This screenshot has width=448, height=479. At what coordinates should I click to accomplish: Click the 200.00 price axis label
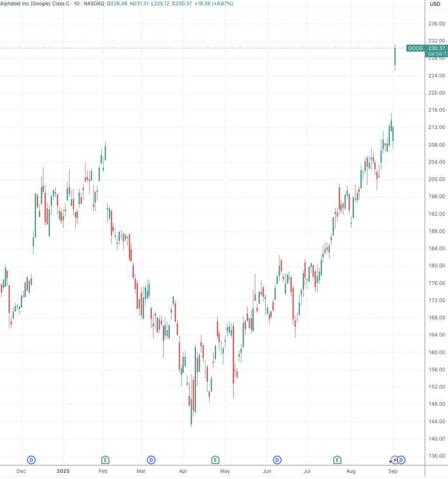click(437, 179)
